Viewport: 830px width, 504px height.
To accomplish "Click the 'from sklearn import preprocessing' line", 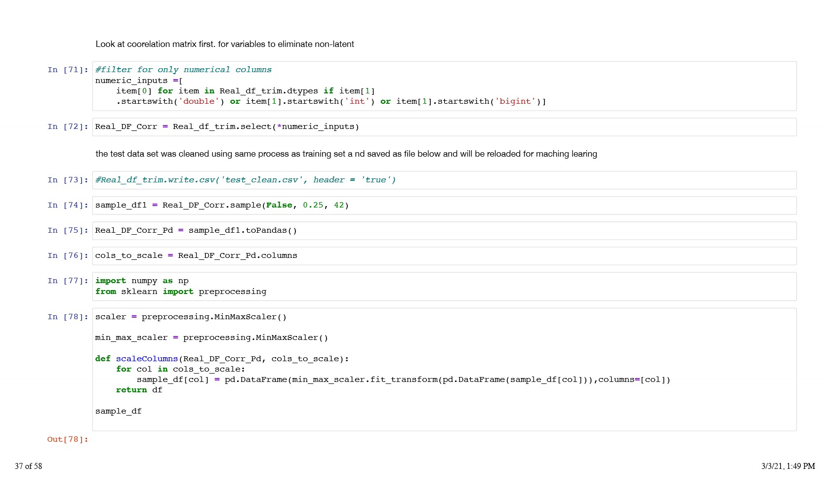I will click(x=181, y=292).
